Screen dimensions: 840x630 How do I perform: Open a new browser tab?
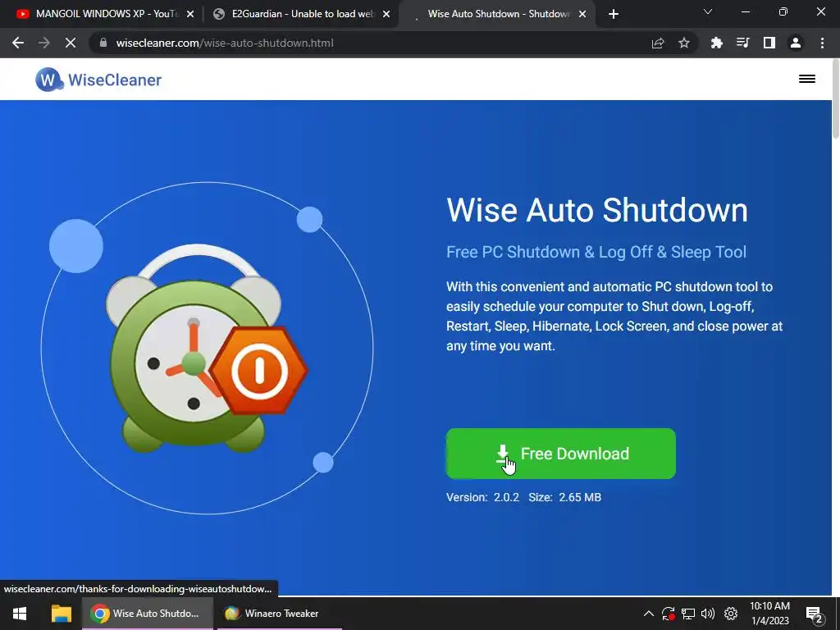614,14
